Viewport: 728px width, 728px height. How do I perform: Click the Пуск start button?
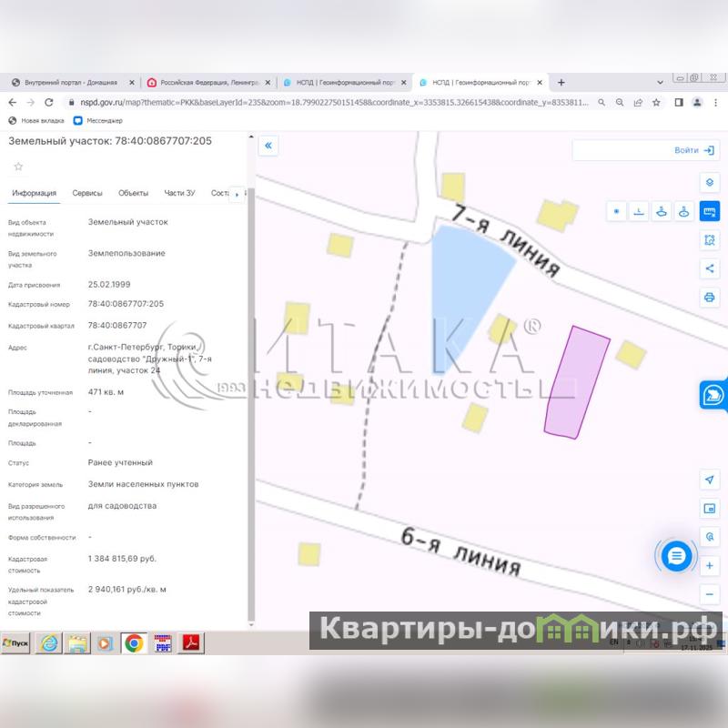point(15,643)
